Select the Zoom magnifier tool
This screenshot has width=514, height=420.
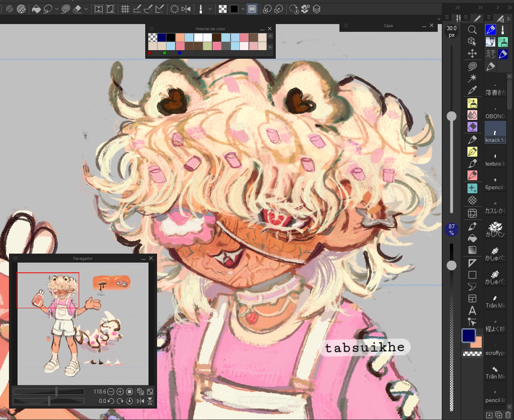(x=472, y=30)
